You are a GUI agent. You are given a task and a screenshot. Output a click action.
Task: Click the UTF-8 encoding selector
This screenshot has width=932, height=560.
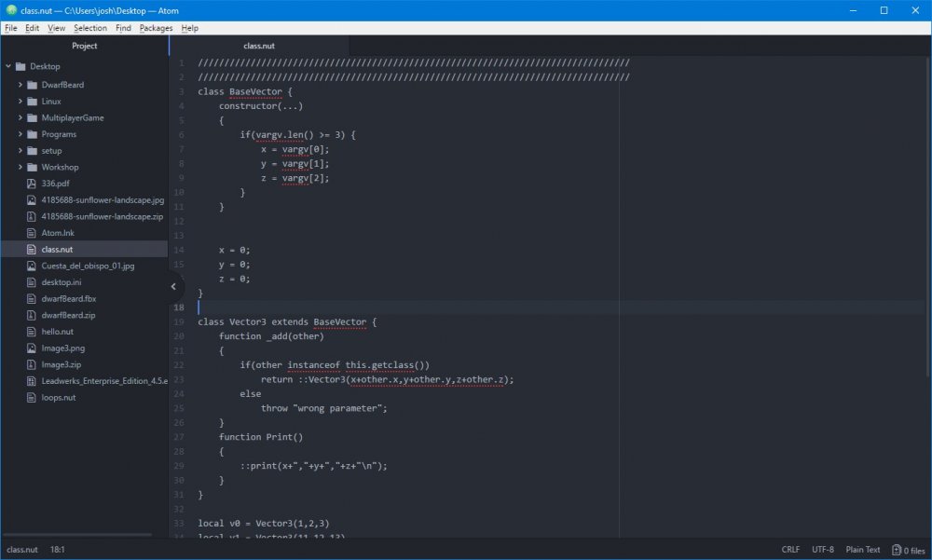pyautogui.click(x=823, y=550)
